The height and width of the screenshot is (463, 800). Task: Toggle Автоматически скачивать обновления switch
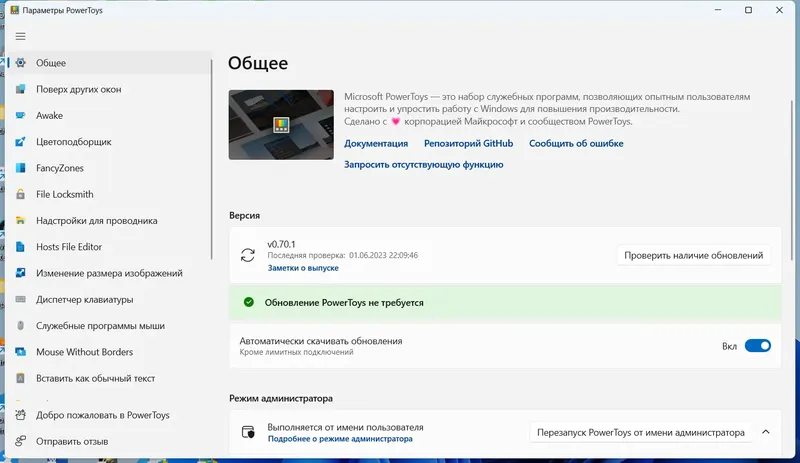click(x=758, y=346)
